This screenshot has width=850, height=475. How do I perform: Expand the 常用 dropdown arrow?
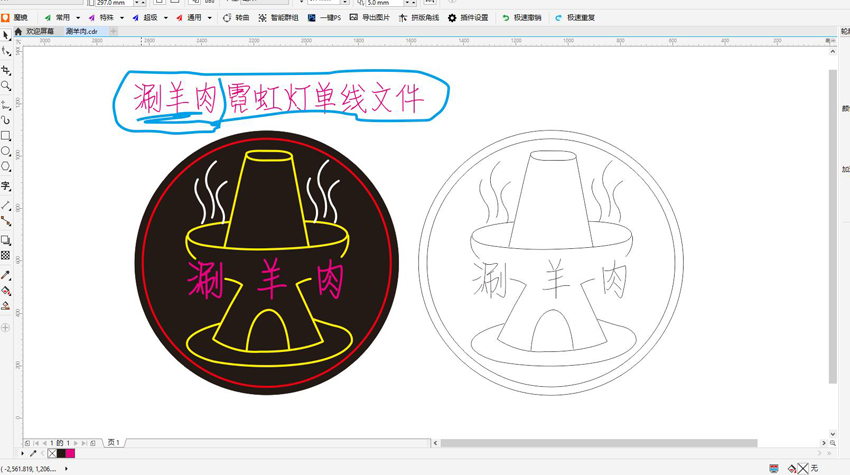(x=78, y=18)
